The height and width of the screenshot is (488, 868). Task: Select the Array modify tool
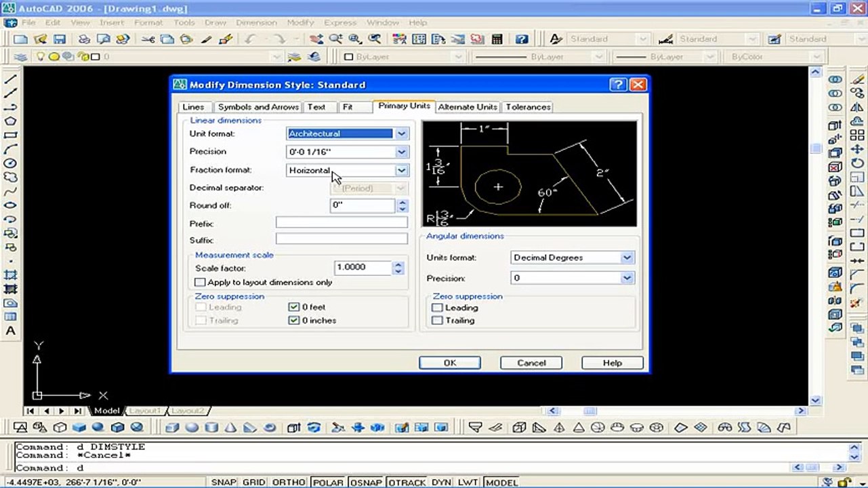click(x=856, y=136)
